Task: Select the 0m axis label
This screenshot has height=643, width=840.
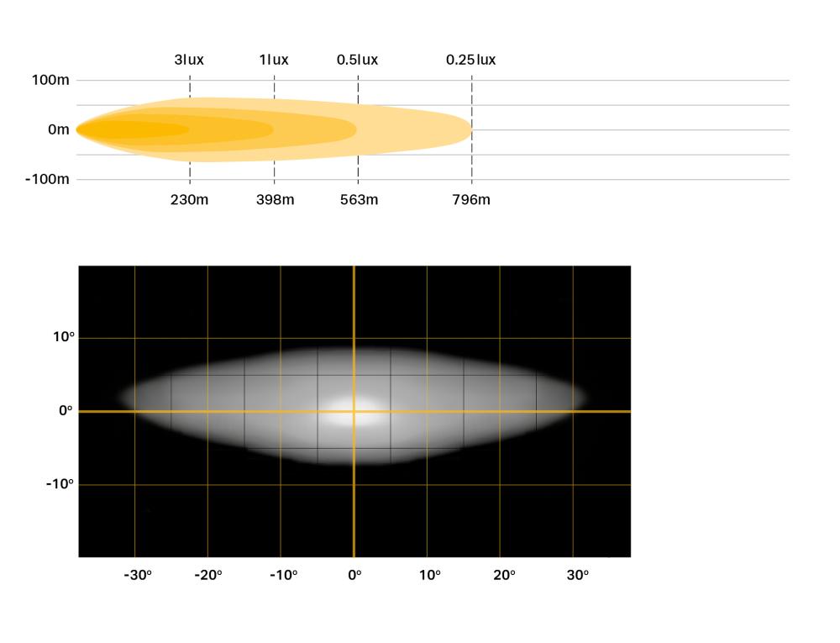Action: pyautogui.click(x=59, y=129)
